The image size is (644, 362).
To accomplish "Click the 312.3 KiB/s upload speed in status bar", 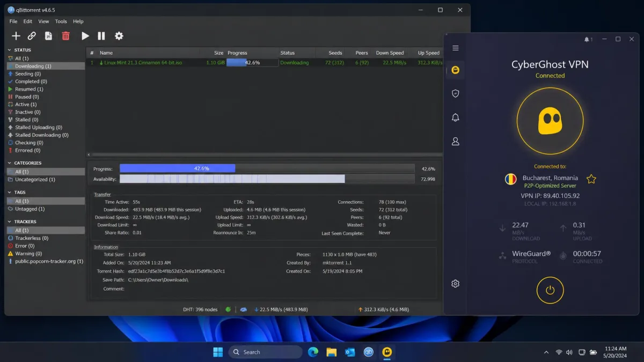I will tap(383, 309).
